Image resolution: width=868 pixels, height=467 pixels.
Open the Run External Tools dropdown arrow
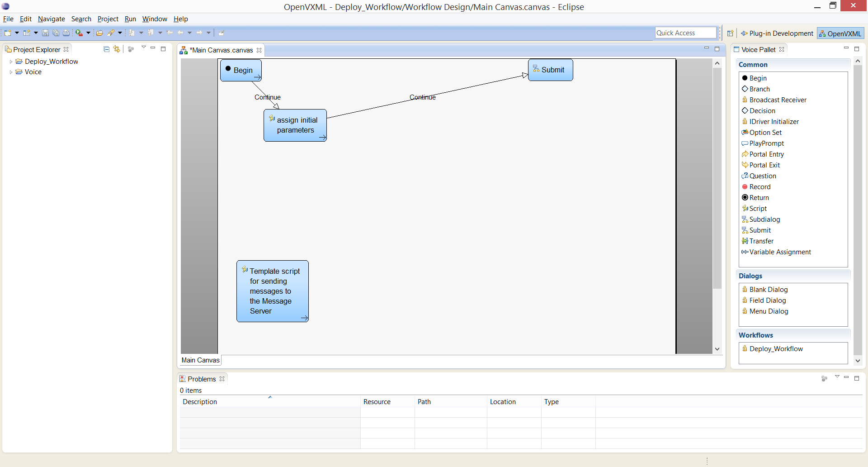click(x=88, y=33)
